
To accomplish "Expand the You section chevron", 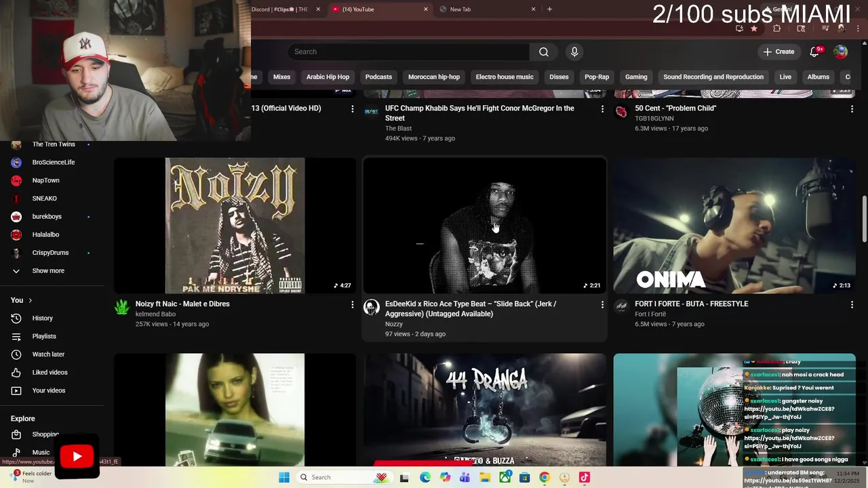I will pyautogui.click(x=30, y=300).
